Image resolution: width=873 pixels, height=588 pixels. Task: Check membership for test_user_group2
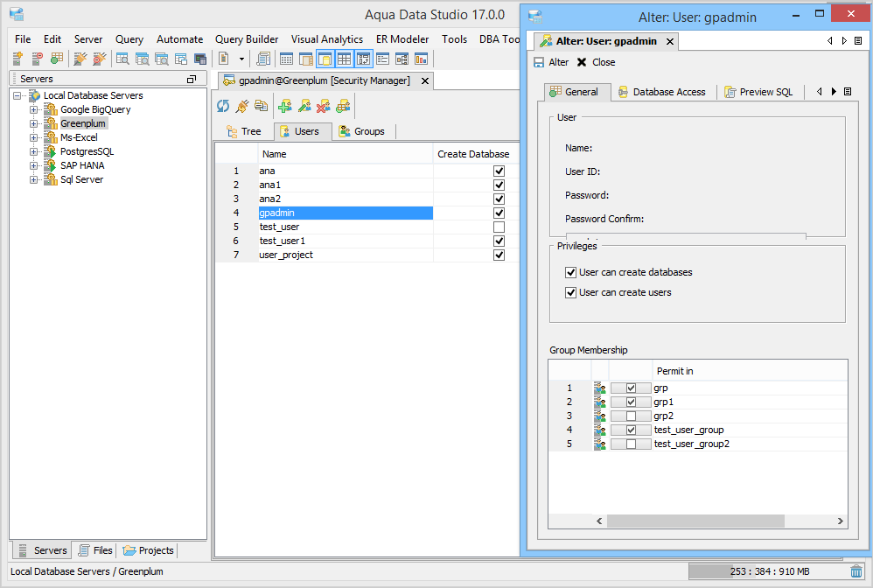pos(631,444)
